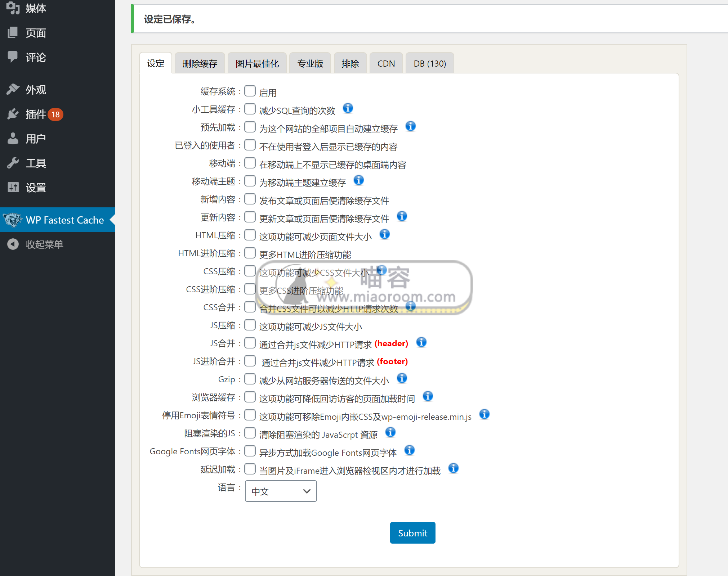Tick the 浏览器缓存 checkbox
Image resolution: width=728 pixels, height=576 pixels.
(x=250, y=397)
